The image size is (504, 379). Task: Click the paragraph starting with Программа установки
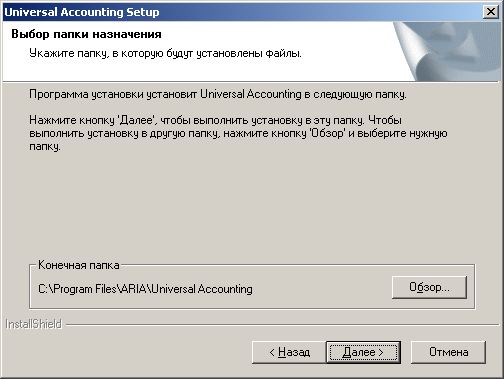[218, 94]
